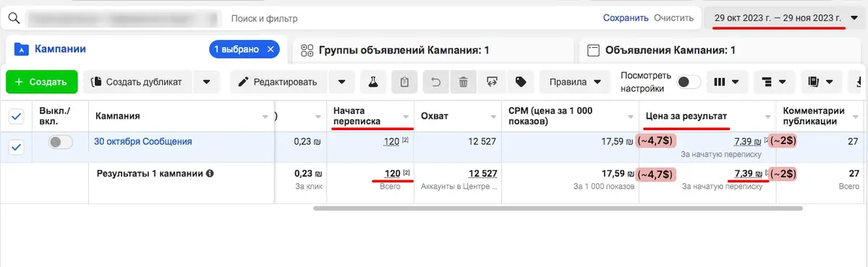
Task: Click the tag label icon
Action: (x=520, y=82)
